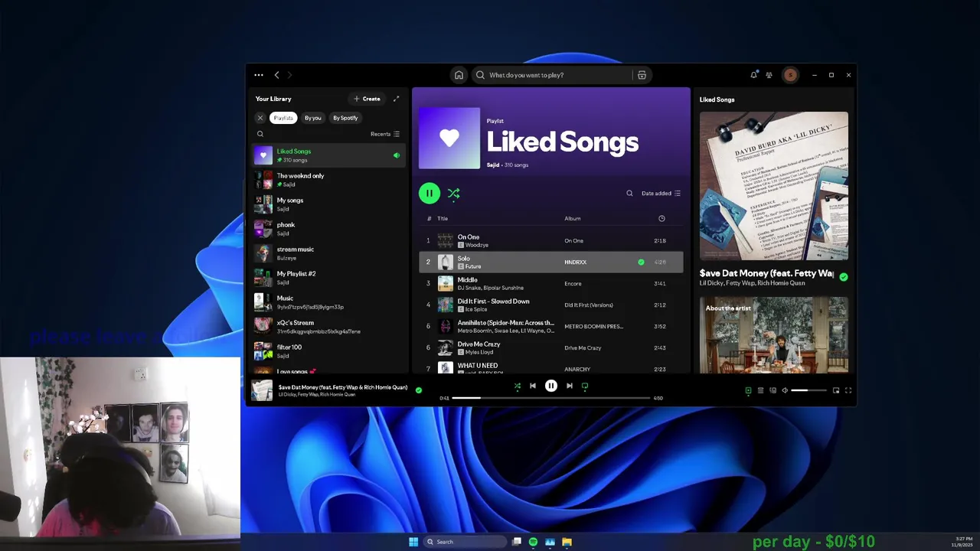Open the xQc's Stream playlist

pos(329,327)
